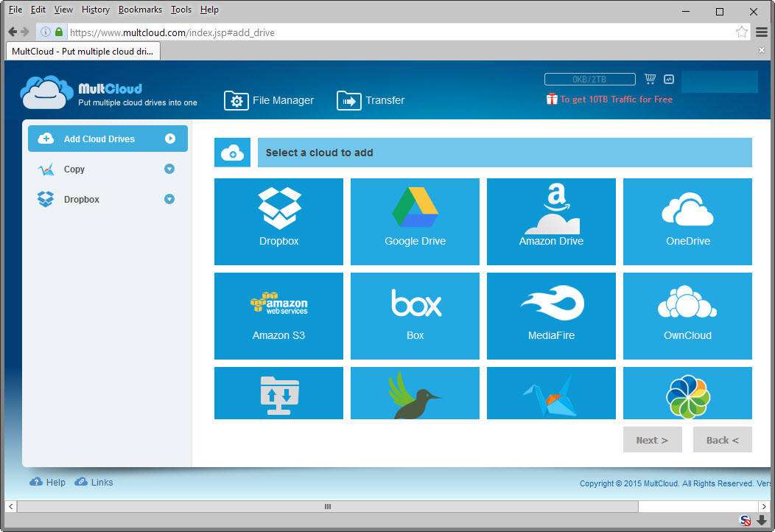Screen dimensions: 775x532
Task: Click the copyright text in the footer
Action: [675, 483]
